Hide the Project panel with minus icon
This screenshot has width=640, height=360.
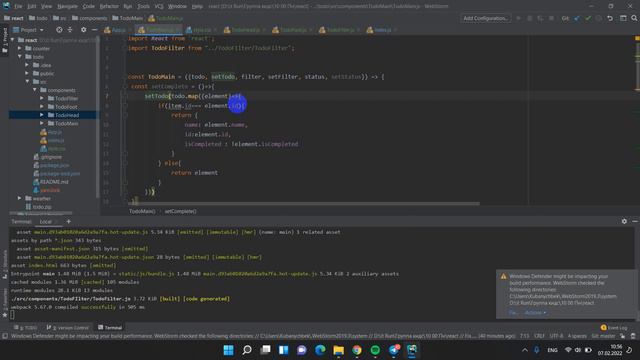94,30
